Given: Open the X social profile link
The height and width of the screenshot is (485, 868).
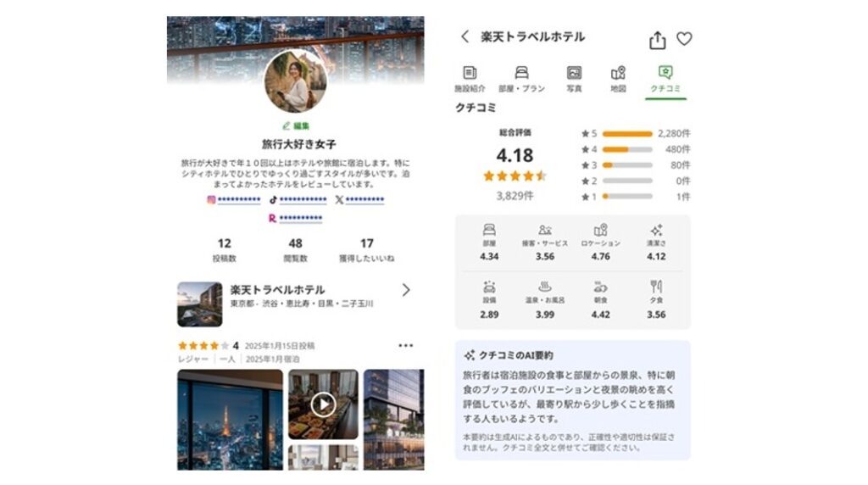Looking at the screenshot, I should (x=359, y=200).
